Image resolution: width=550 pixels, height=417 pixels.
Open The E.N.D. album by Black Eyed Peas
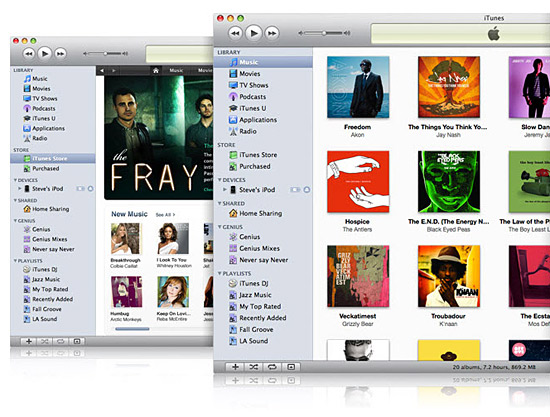[x=449, y=182]
